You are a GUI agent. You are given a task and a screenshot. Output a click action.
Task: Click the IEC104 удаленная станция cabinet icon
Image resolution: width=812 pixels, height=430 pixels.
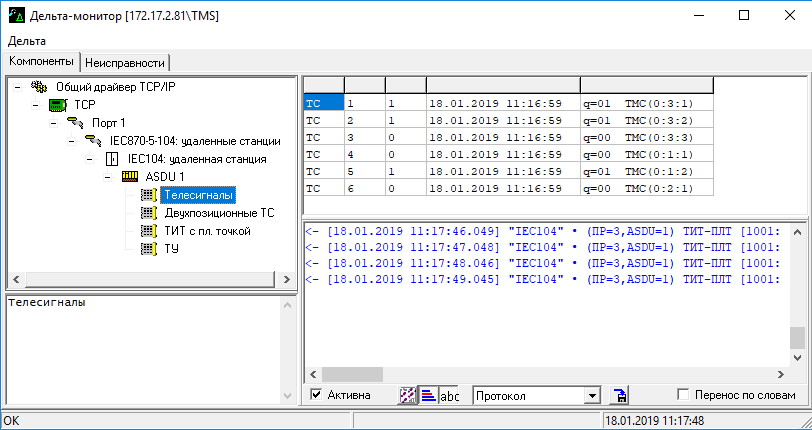pos(112,159)
